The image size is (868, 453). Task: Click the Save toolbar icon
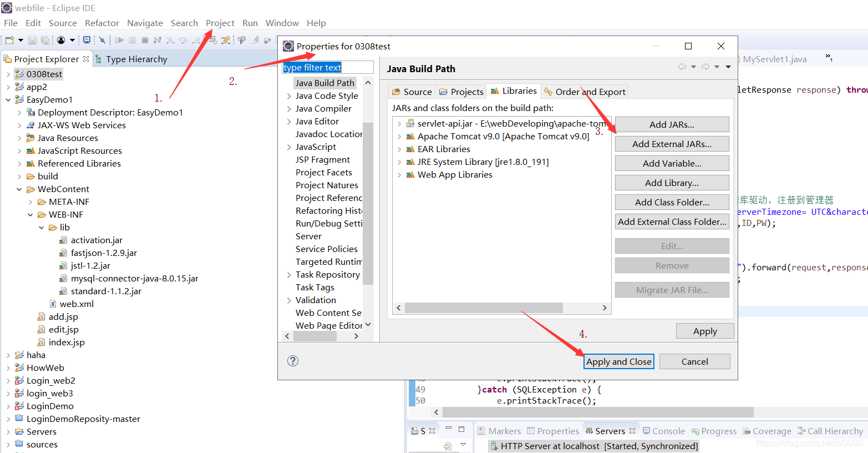(32, 40)
